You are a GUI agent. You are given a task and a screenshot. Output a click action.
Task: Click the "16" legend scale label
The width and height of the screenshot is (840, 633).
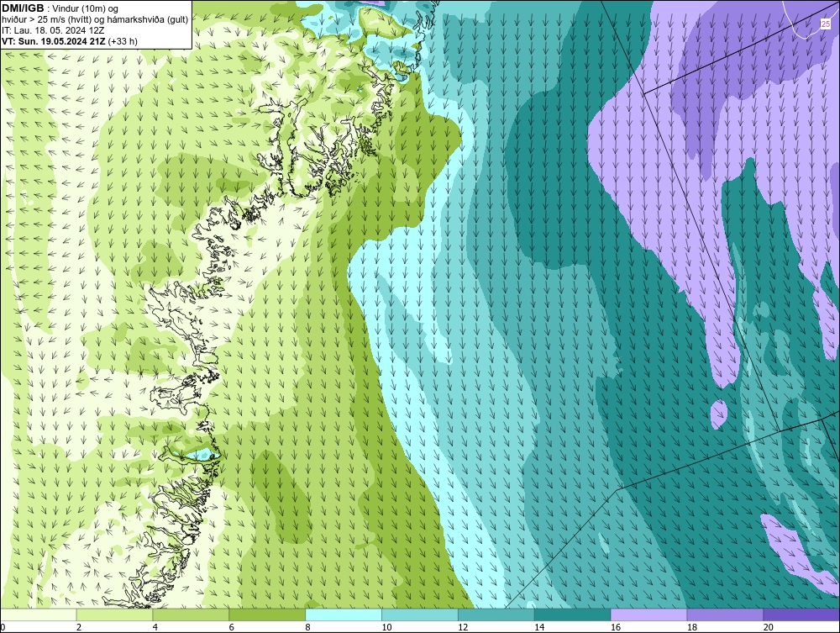tap(616, 627)
